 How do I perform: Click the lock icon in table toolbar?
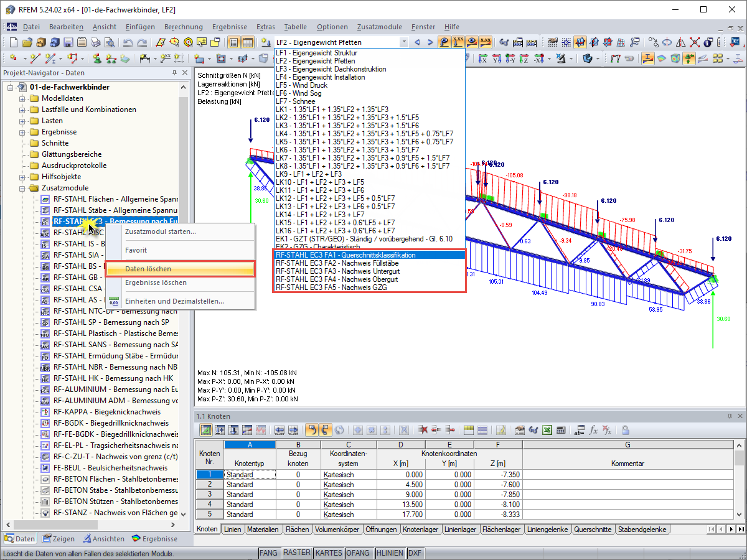pyautogui.click(x=625, y=430)
